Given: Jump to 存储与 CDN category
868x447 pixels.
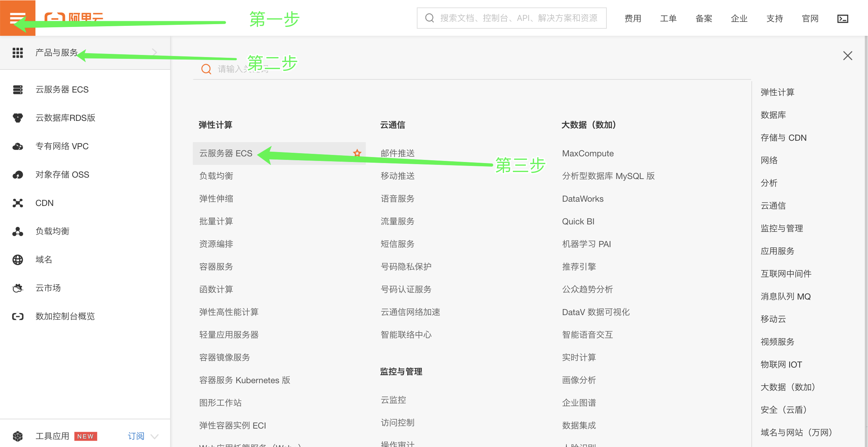Looking at the screenshot, I should tap(783, 138).
